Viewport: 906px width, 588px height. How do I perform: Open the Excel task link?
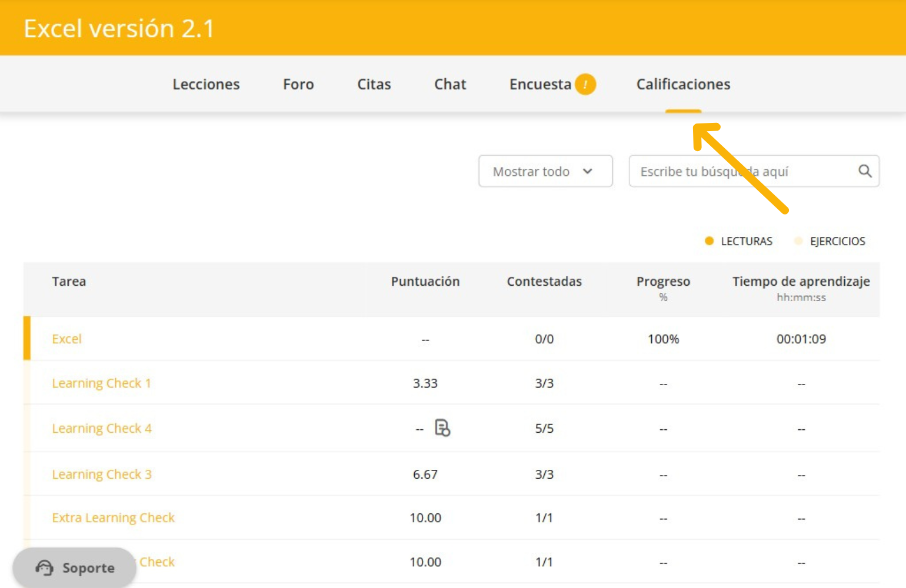pos(66,339)
